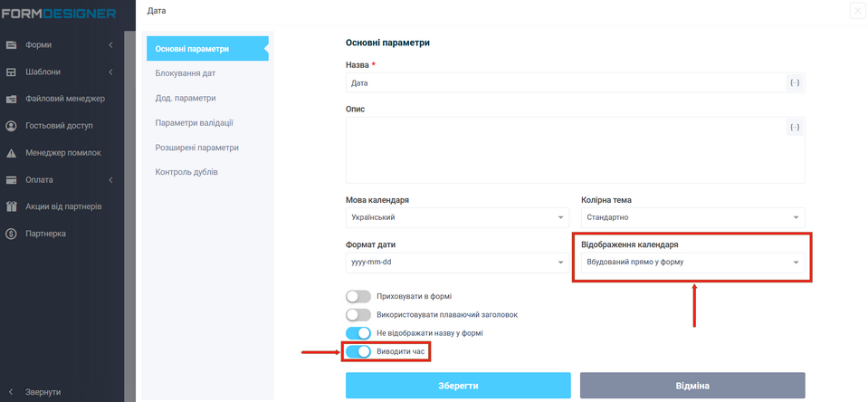Viewport: 868px width, 402px height.
Task: Click the Менеджер помилок warning icon
Action: tap(12, 153)
